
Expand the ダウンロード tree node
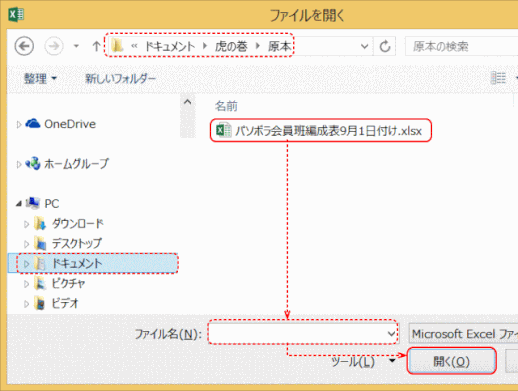[26, 224]
